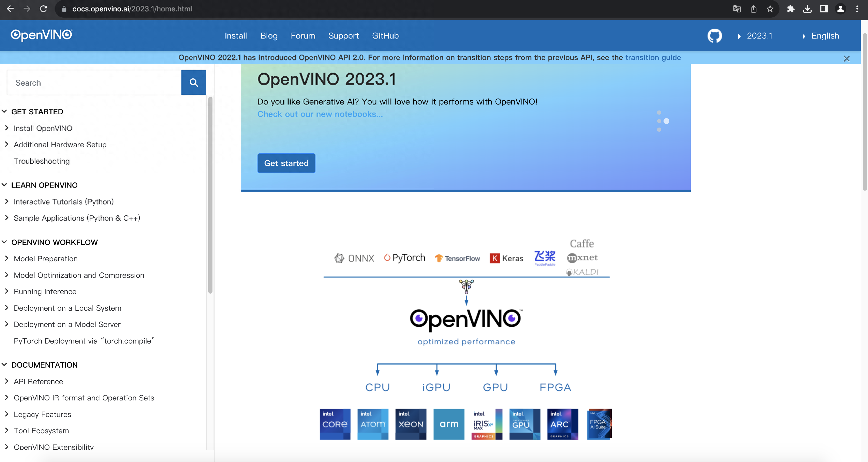Click the FPGA AI Suite badge
This screenshot has height=462, width=868.
599,424
